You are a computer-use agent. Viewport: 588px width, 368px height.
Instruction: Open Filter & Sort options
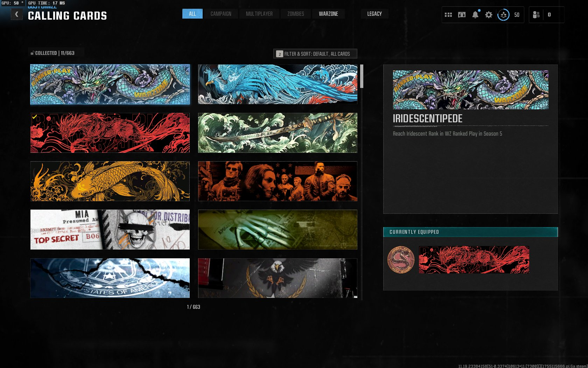point(315,54)
